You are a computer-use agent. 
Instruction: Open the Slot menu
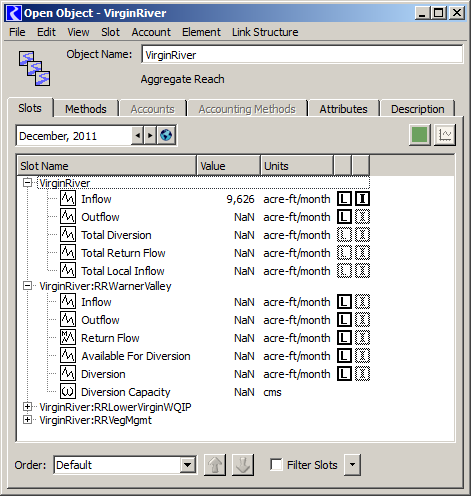[110, 32]
